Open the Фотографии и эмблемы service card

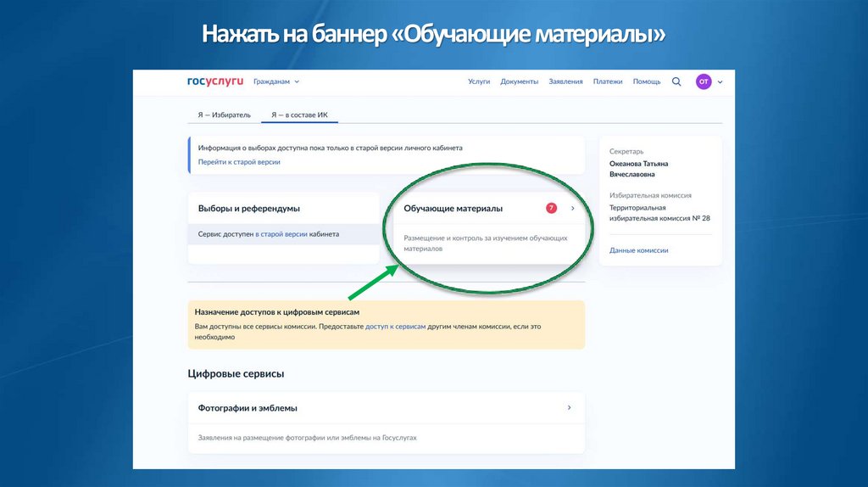pyautogui.click(x=387, y=423)
